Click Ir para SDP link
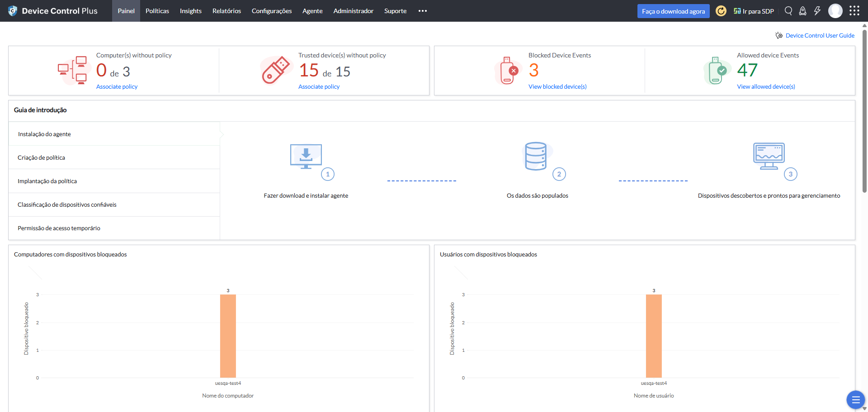This screenshot has height=412, width=868. pyautogui.click(x=754, y=11)
